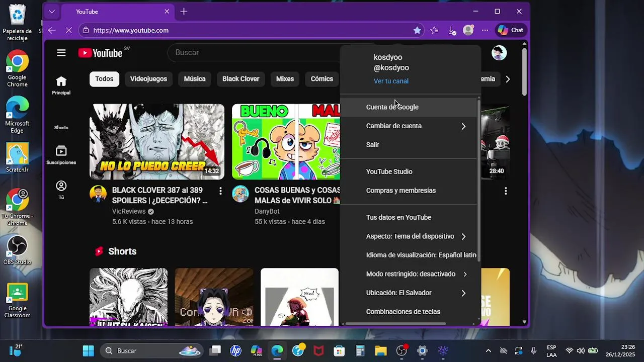The height and width of the screenshot is (362, 644).
Task: Open Compras y membresías
Action: point(409,191)
